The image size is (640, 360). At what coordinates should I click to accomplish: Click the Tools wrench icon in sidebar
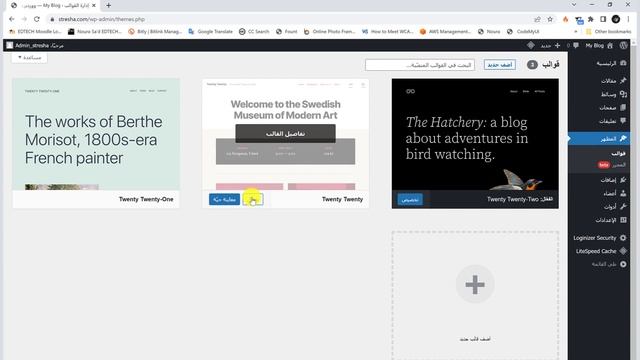tap(623, 207)
